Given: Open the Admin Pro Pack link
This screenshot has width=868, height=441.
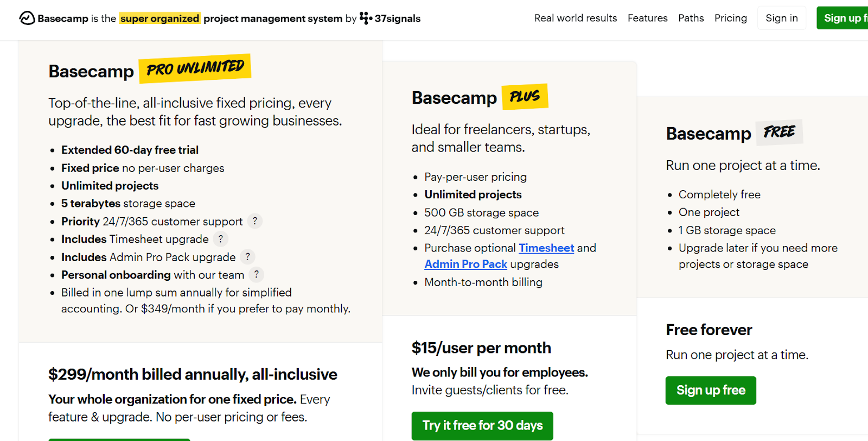Looking at the screenshot, I should (x=465, y=264).
